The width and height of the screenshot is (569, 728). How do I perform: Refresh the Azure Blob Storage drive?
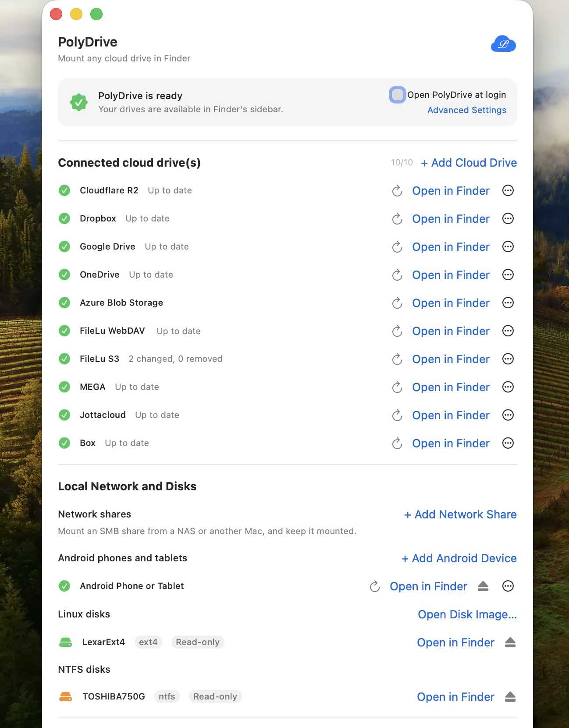coord(397,303)
